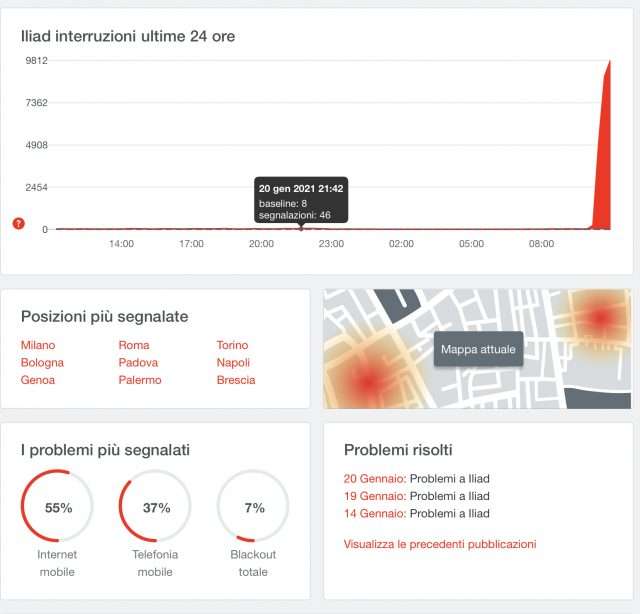Select the Bologna location link
This screenshot has width=640, height=614.
(42, 363)
